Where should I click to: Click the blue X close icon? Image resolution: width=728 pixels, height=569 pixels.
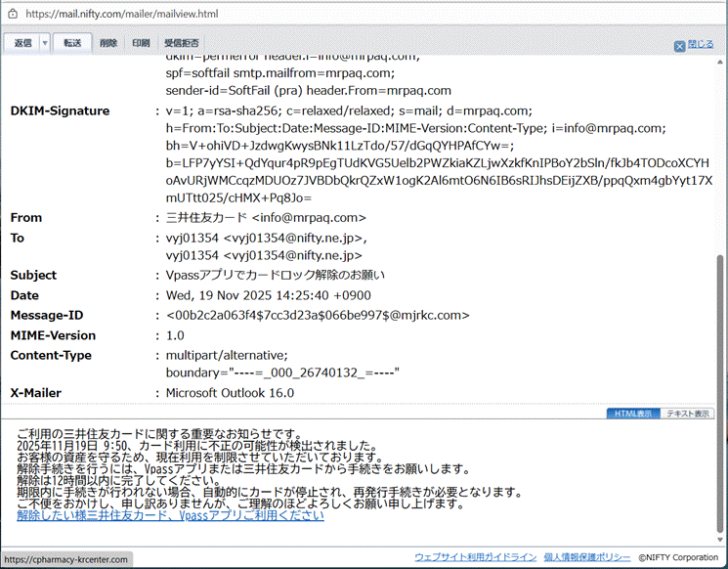679,45
